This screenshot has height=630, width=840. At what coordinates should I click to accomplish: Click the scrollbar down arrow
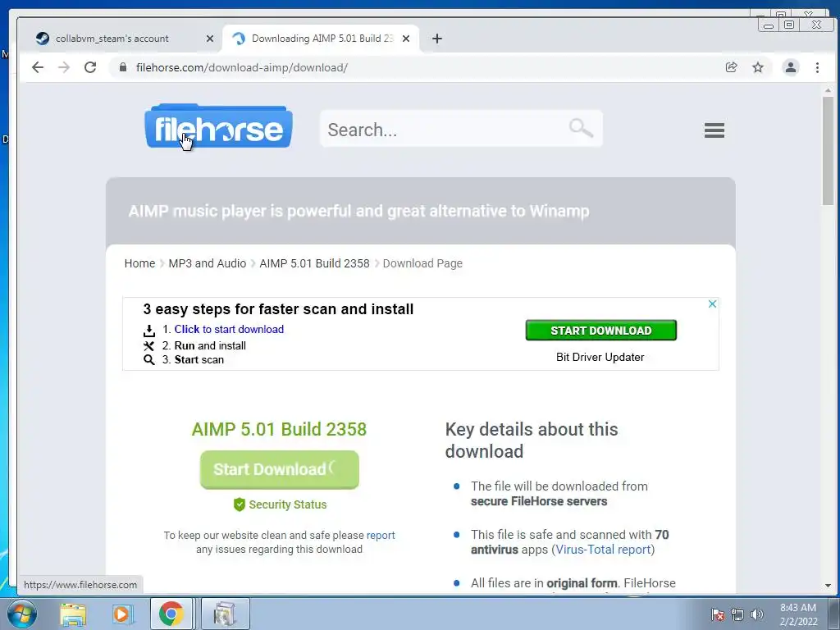829,586
